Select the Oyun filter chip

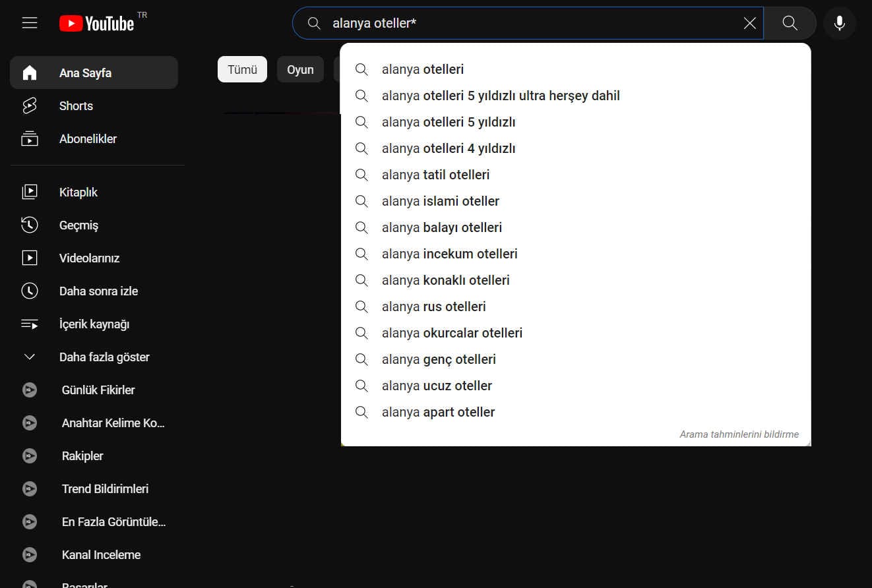click(x=300, y=69)
